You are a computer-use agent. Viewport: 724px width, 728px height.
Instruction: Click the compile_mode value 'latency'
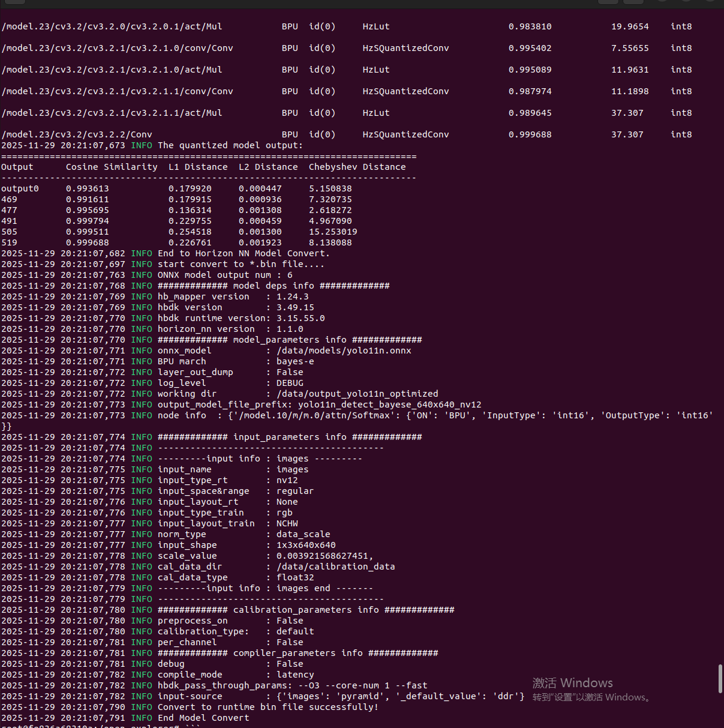pyautogui.click(x=295, y=675)
